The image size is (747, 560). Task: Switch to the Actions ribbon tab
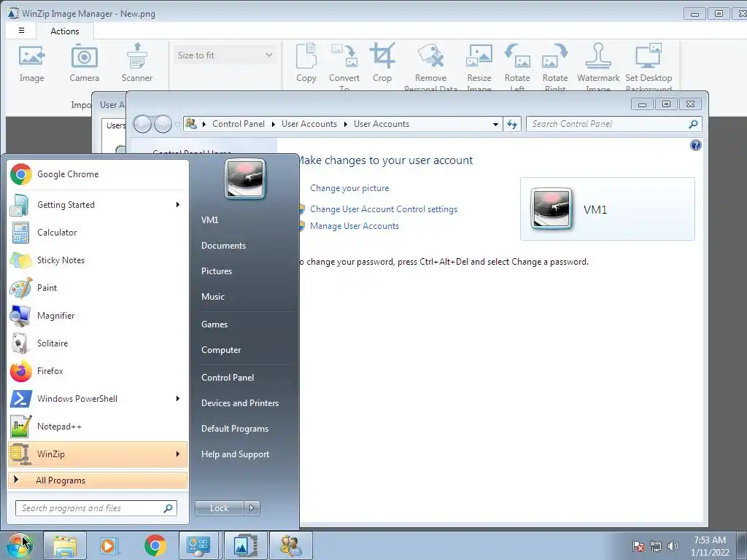[65, 31]
